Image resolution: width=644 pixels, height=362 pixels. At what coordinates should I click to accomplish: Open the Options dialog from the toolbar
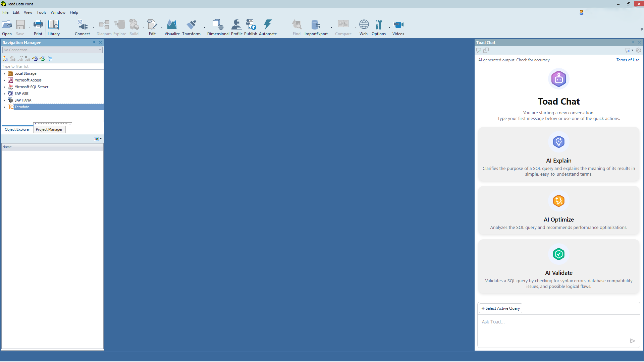(379, 27)
